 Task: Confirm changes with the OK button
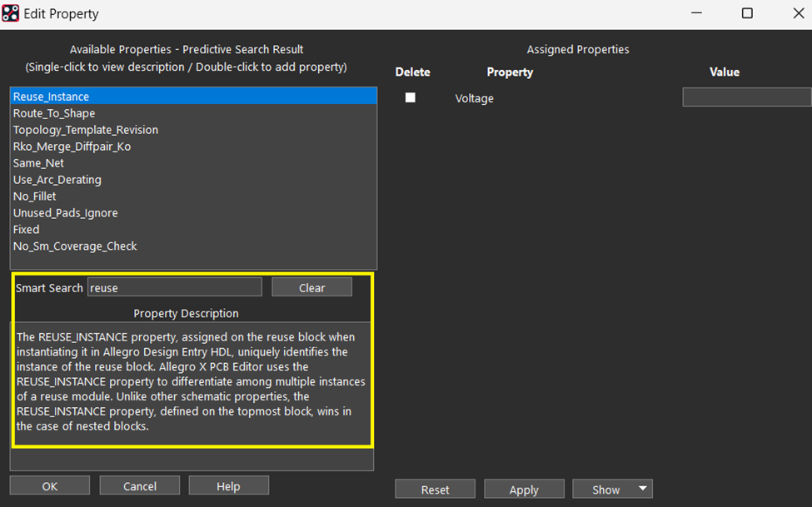click(x=50, y=486)
